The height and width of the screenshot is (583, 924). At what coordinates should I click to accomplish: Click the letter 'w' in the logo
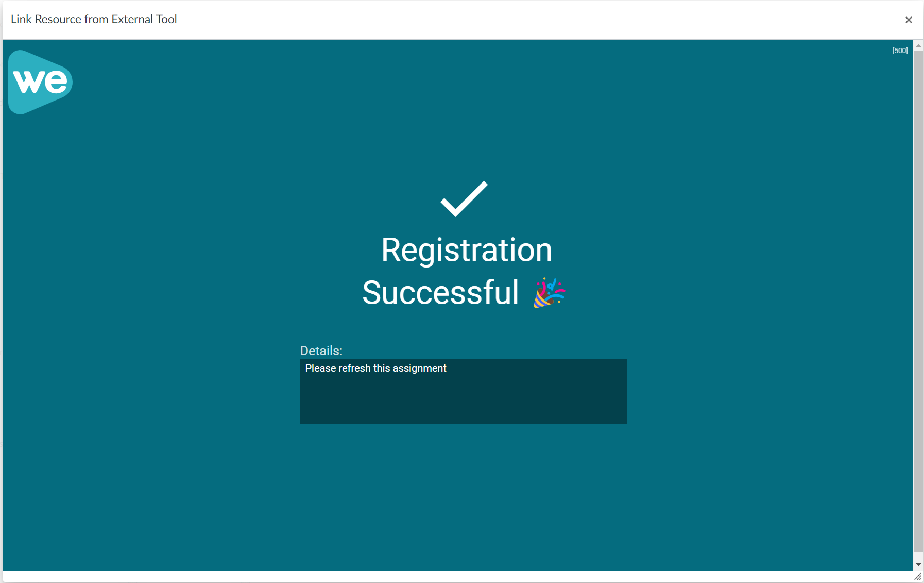click(x=27, y=81)
